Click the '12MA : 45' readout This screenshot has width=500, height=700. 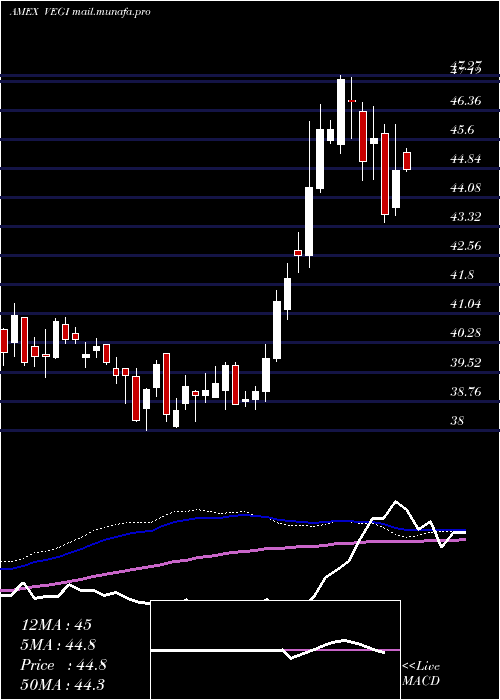[56, 625]
